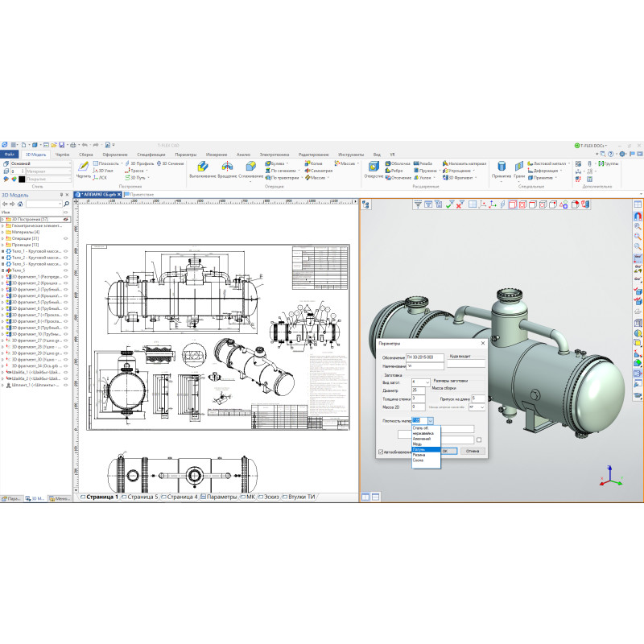Image resolution: width=644 pixels, height=644 pixels.
Task: Toggle visibility eye for 3D Построения
Action: coord(66,219)
